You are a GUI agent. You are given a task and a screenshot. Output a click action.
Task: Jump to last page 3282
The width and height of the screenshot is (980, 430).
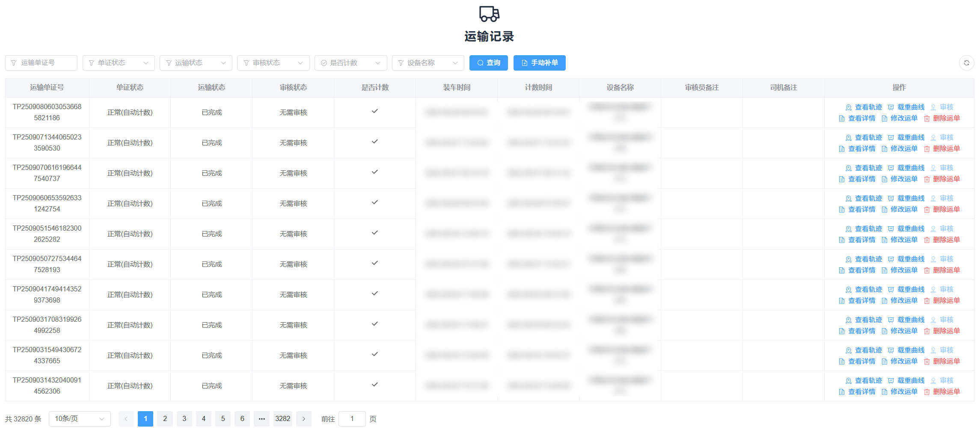click(x=283, y=419)
